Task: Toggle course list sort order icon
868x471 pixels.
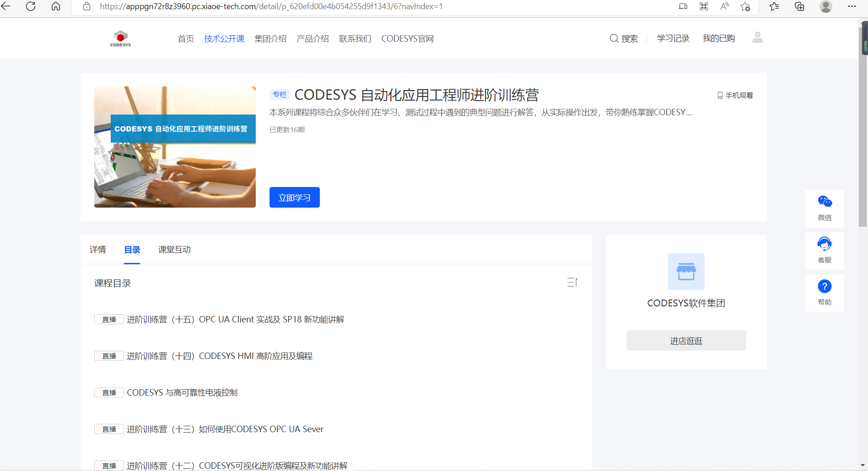Action: point(572,283)
